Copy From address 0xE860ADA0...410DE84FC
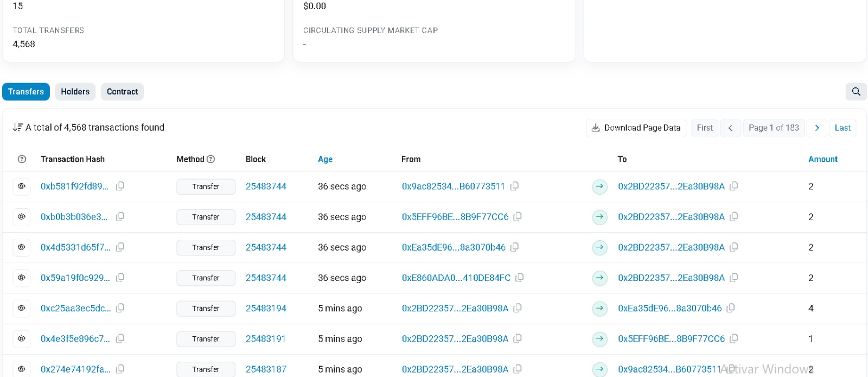 [x=520, y=277]
